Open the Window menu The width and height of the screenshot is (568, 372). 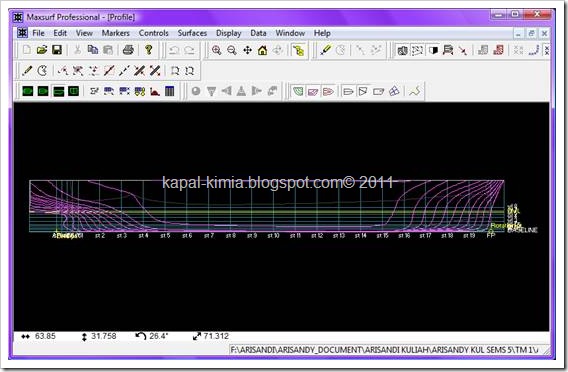tap(290, 33)
